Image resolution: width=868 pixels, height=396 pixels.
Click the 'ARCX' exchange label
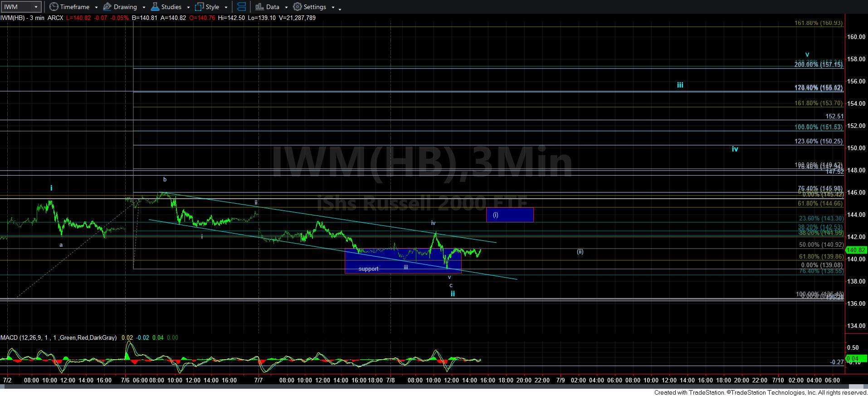(x=55, y=18)
